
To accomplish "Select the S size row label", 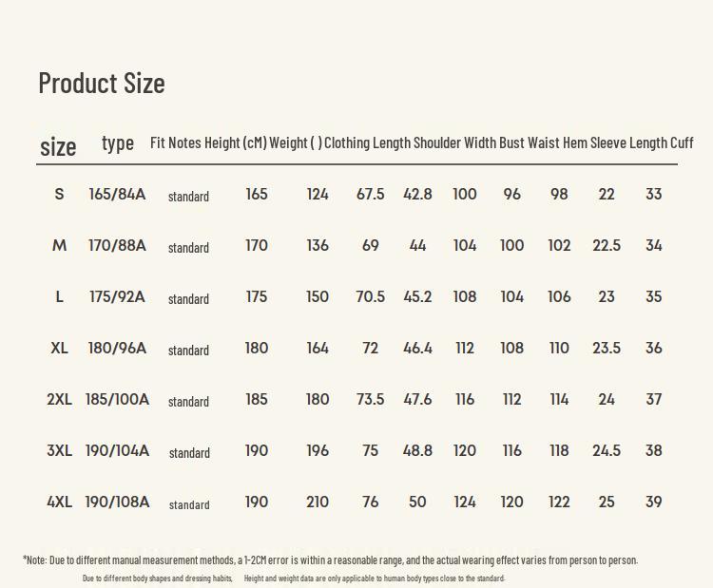I will point(59,194).
